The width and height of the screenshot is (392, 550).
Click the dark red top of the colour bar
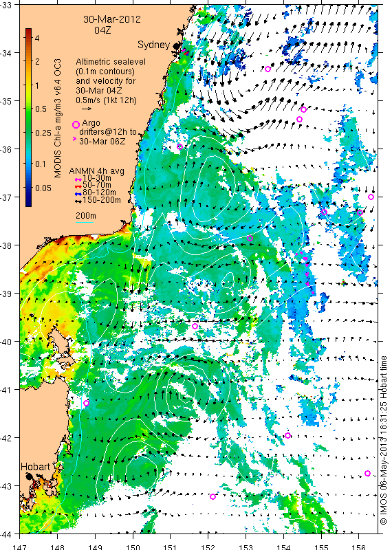[x=28, y=32]
